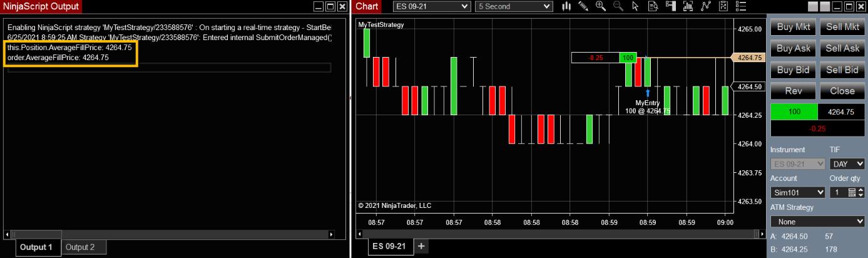The width and height of the screenshot is (868, 258).
Task: Open the Sim101 account dropdown
Action: pos(798,192)
